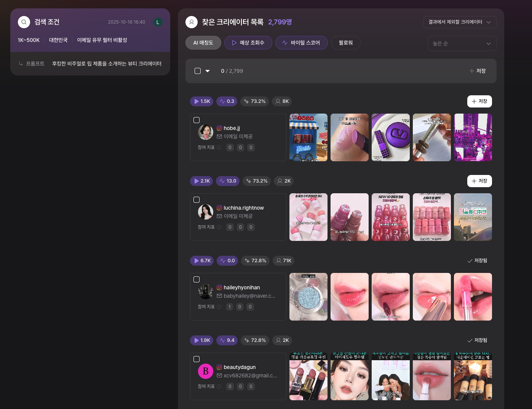
Task: Select the 바이럴 스코어 tab
Action: pyautogui.click(x=301, y=43)
